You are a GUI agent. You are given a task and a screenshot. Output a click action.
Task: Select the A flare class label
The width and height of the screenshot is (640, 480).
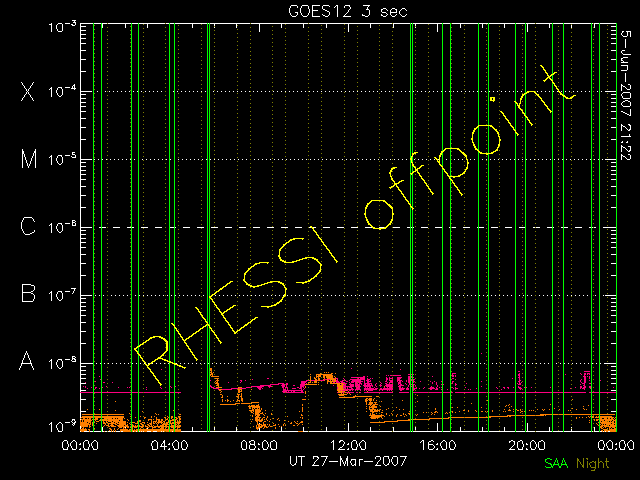coord(27,361)
